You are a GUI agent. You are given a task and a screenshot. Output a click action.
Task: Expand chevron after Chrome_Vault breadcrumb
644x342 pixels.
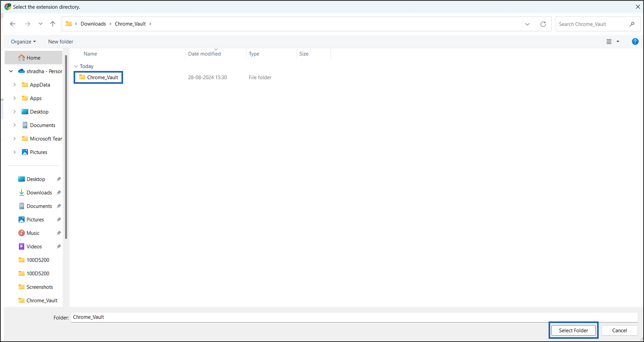pos(150,24)
